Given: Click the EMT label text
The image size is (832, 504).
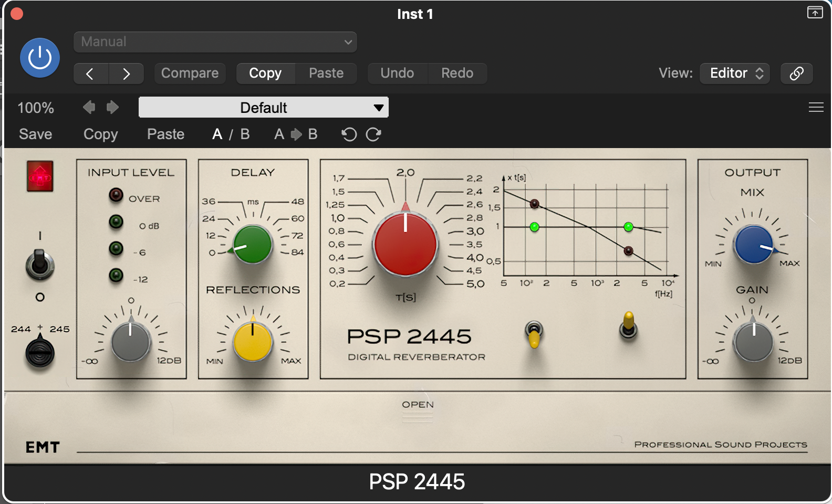Looking at the screenshot, I should (x=43, y=447).
